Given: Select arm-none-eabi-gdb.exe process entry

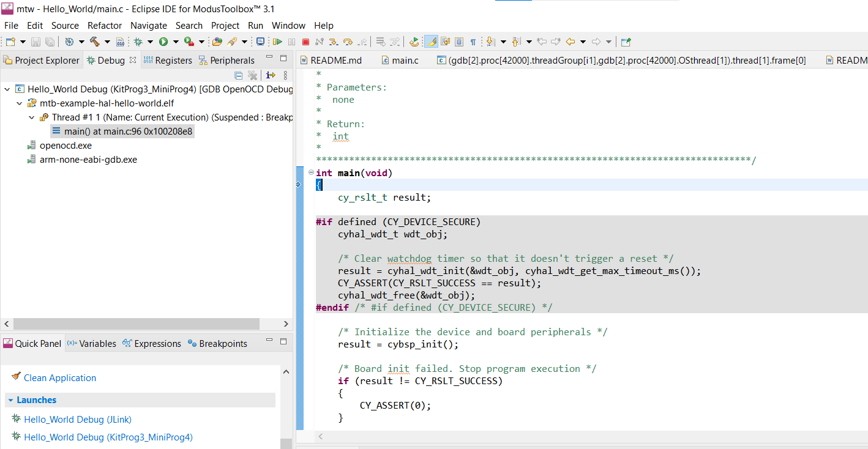Looking at the screenshot, I should (x=88, y=159).
